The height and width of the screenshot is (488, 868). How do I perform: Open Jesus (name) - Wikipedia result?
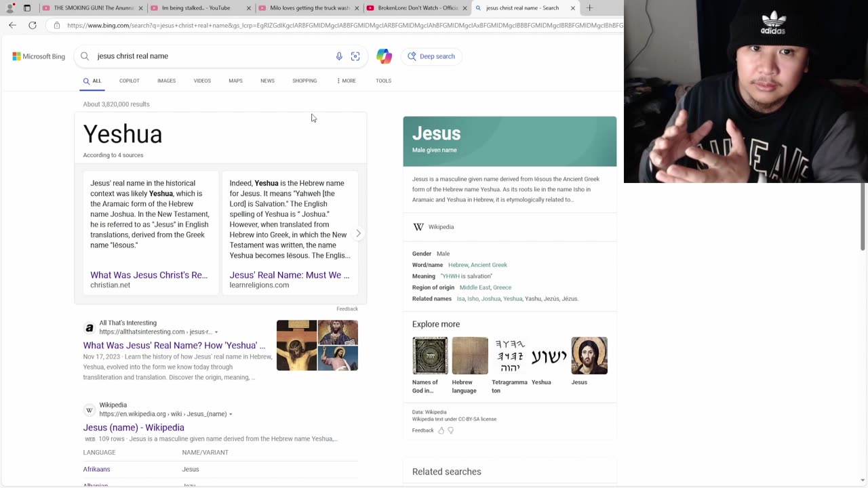[134, 428]
